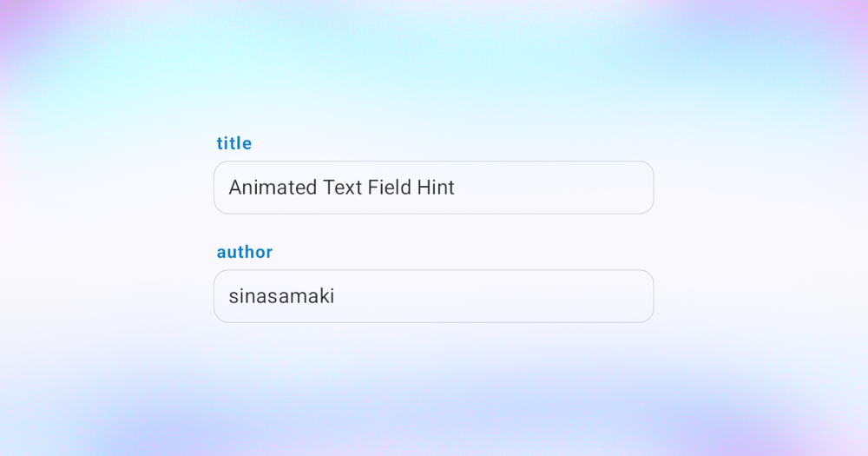Place cursor on "sinasamaki" text

point(281,296)
